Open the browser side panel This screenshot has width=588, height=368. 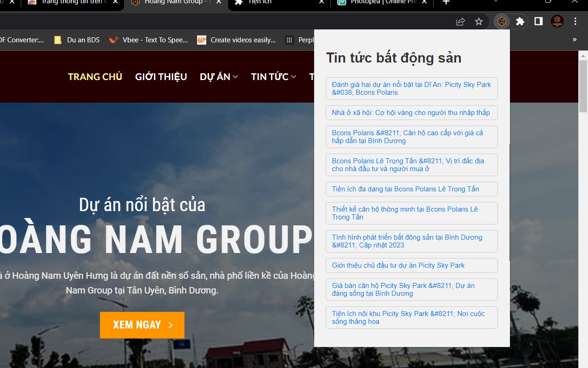pos(538,21)
